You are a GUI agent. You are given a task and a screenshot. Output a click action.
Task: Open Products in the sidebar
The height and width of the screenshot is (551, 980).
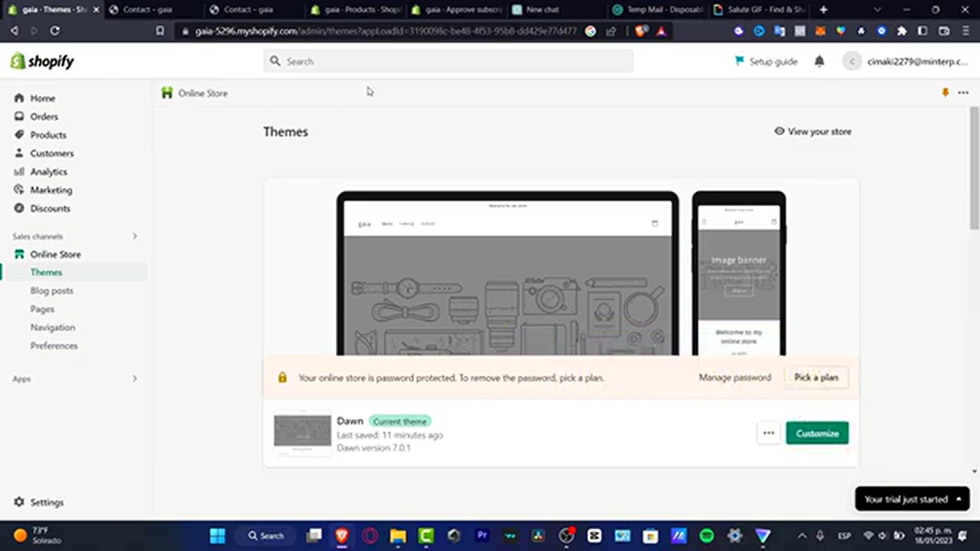(x=48, y=135)
